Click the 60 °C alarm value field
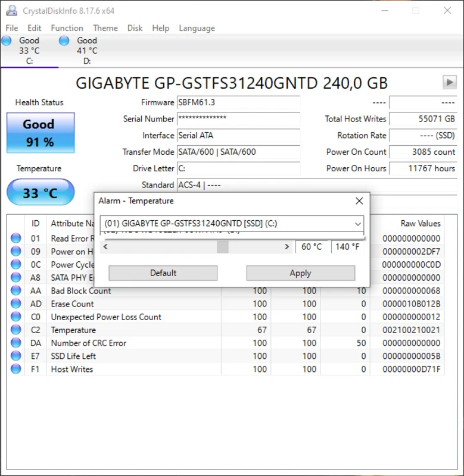The height and width of the screenshot is (476, 464). tap(312, 247)
